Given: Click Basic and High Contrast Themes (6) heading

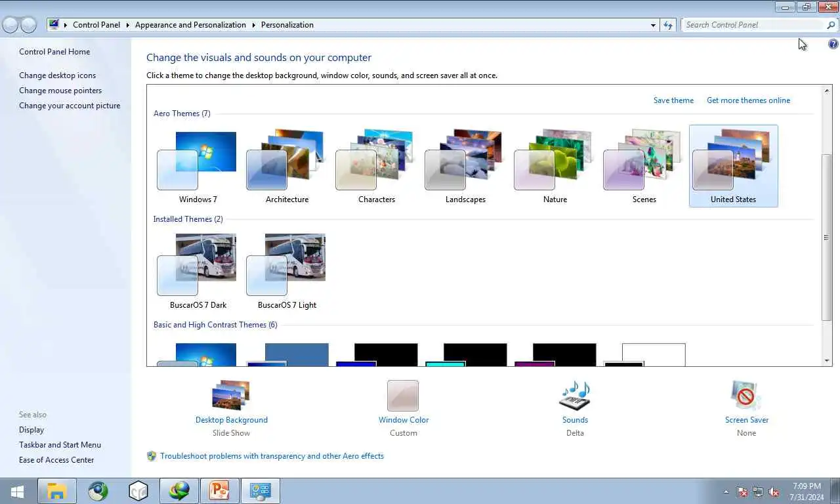Looking at the screenshot, I should (x=215, y=325).
